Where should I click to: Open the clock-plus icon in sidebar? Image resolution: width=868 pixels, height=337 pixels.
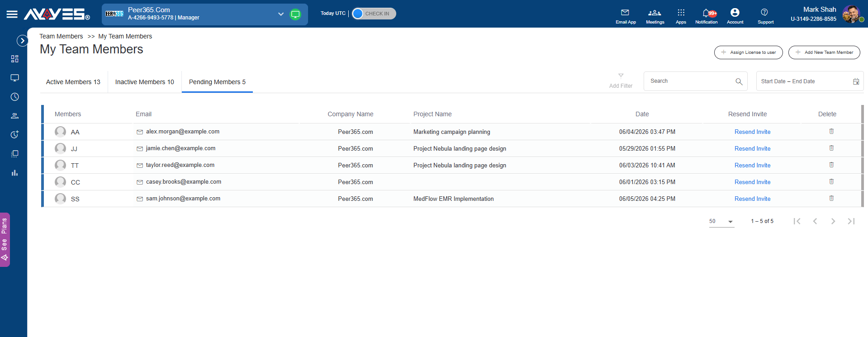pos(15,134)
